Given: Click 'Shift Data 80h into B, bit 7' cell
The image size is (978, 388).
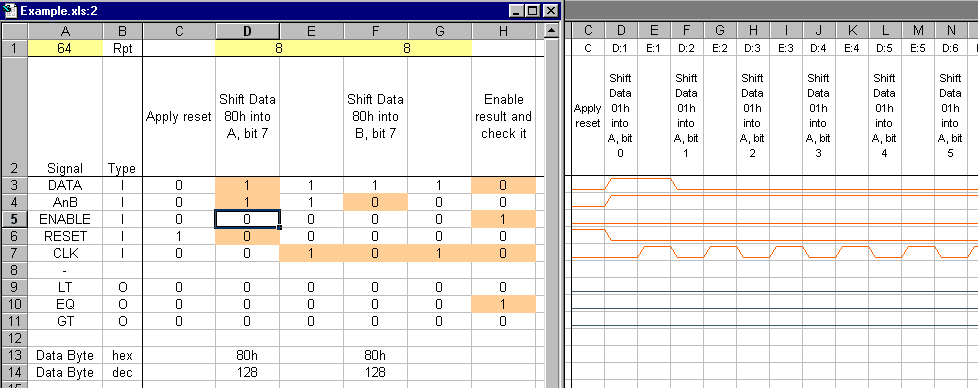Looking at the screenshot, I should click(375, 117).
